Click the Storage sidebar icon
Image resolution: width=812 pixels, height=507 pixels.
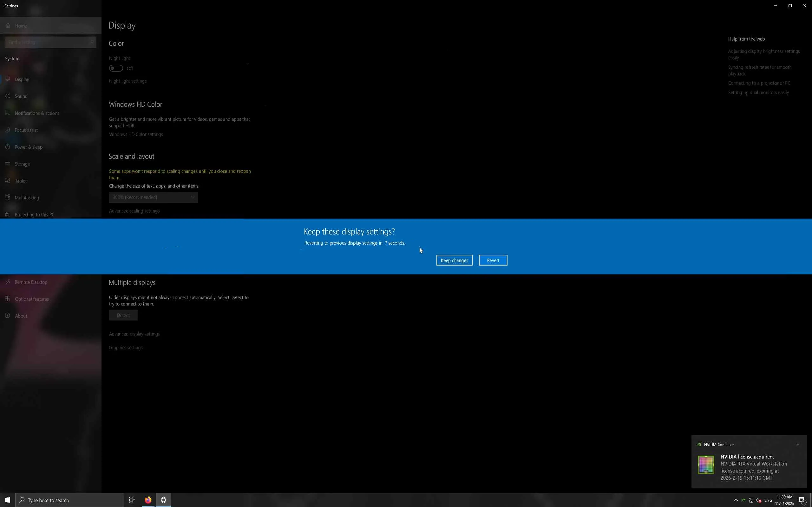pyautogui.click(x=8, y=164)
